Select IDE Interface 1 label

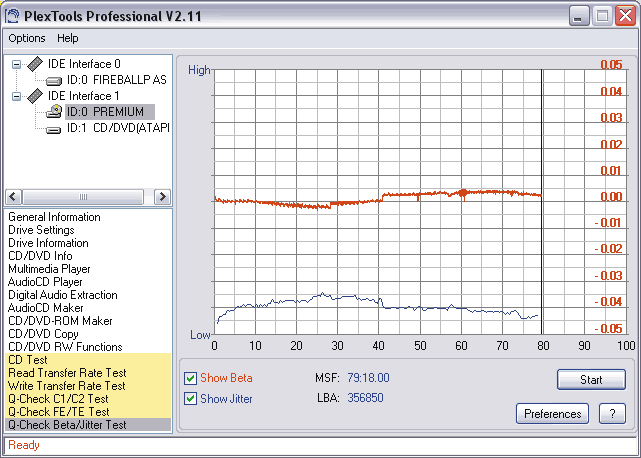83,96
